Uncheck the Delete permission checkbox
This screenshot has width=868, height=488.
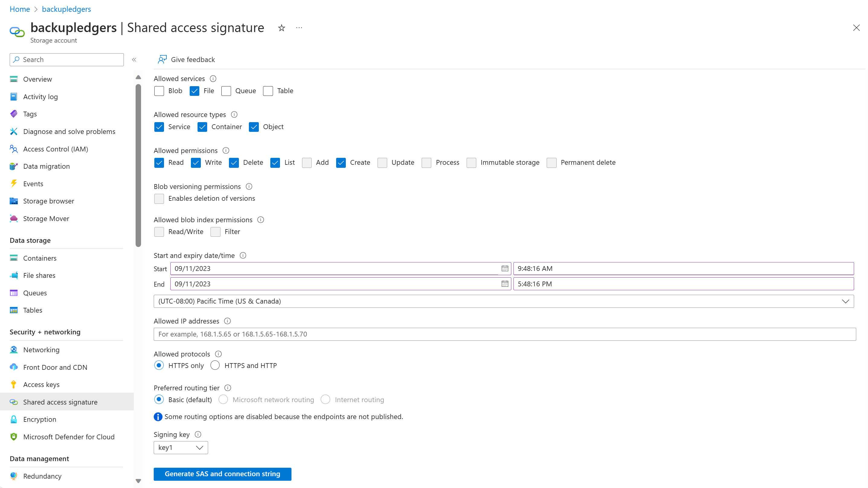click(x=234, y=163)
